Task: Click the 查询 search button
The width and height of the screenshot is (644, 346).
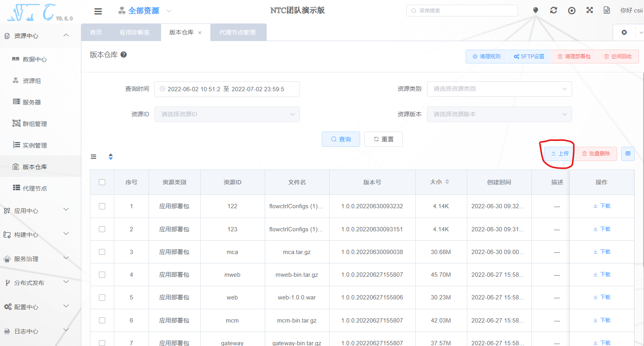Action: click(x=341, y=139)
